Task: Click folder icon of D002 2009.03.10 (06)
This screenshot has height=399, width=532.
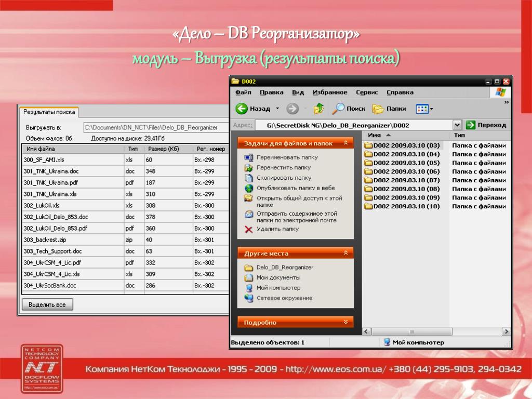Action: click(x=368, y=171)
